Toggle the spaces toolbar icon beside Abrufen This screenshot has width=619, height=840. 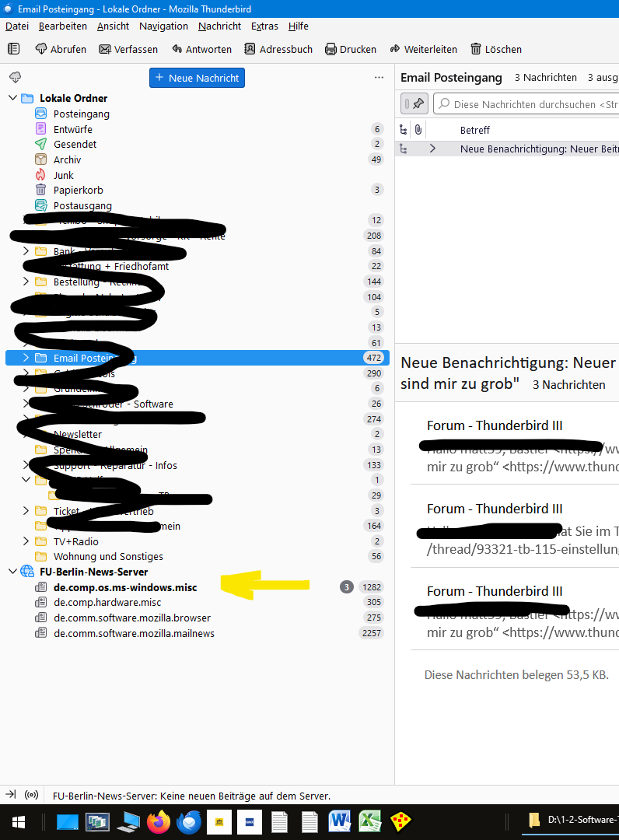14,49
